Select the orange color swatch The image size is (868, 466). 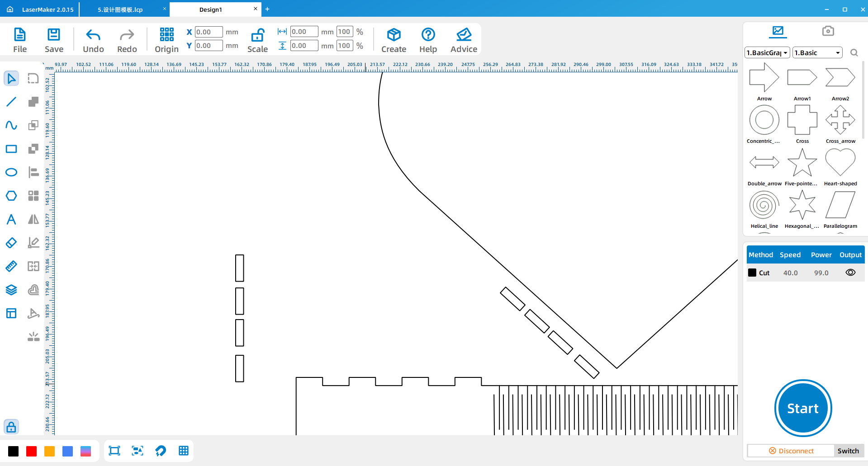(x=49, y=451)
